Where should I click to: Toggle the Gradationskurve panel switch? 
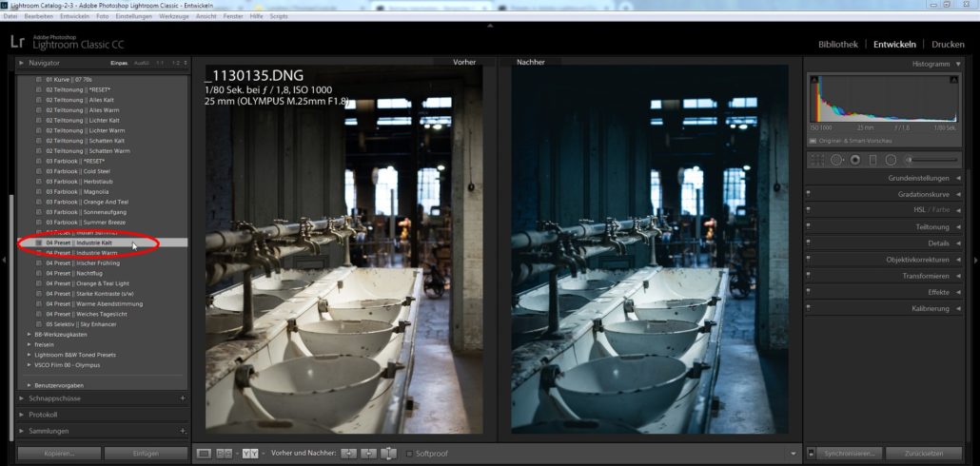(x=809, y=194)
